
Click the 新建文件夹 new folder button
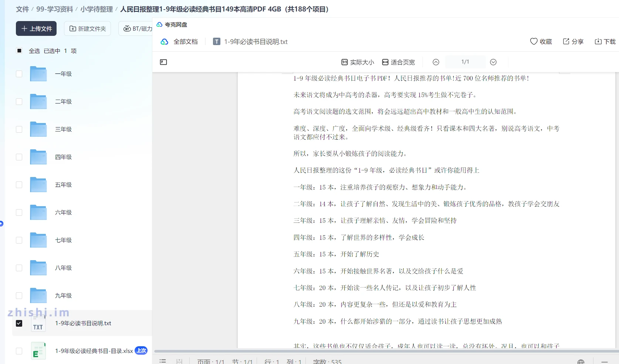pyautogui.click(x=88, y=28)
